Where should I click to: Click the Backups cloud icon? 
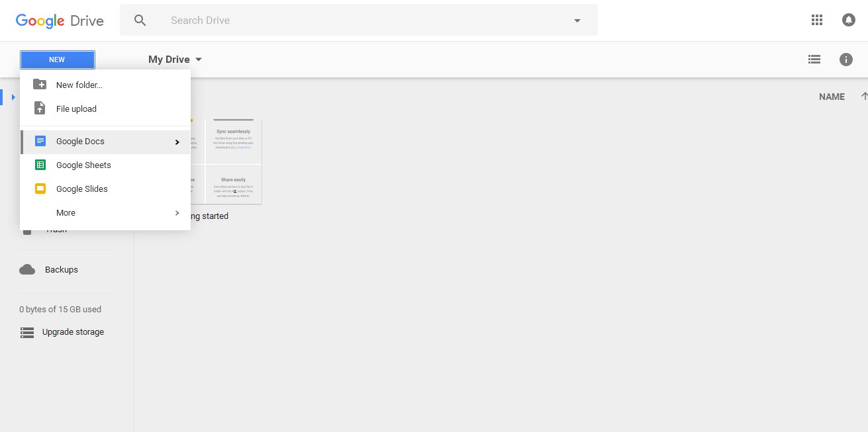coord(27,269)
